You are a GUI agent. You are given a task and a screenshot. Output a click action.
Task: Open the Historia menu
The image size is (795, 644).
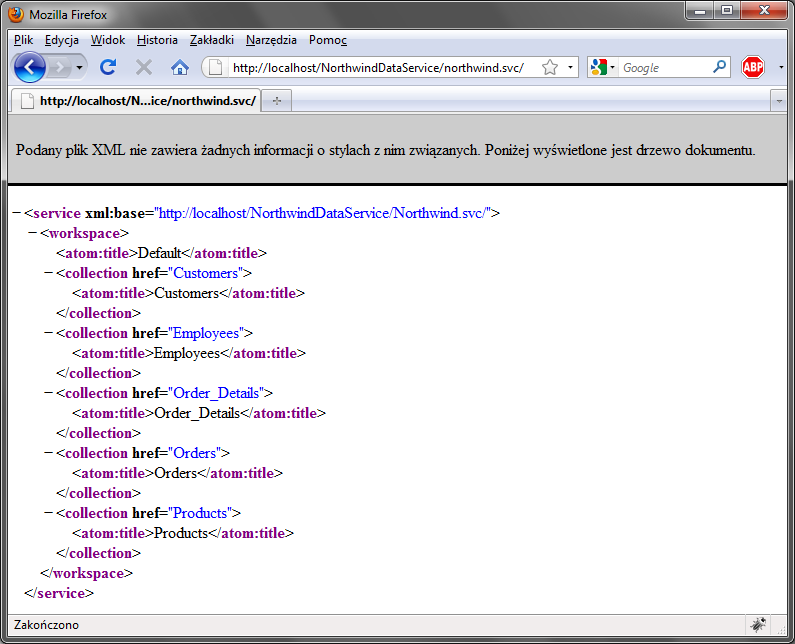point(157,40)
